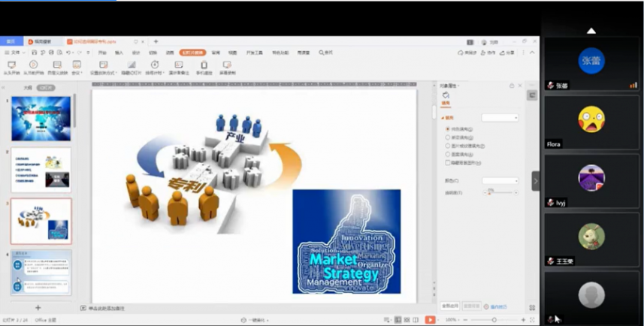Start slideshow from the beginning icon
The image size is (644, 326).
point(11,65)
